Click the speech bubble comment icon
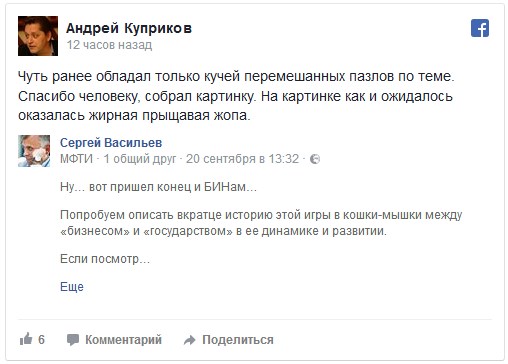 (73, 340)
